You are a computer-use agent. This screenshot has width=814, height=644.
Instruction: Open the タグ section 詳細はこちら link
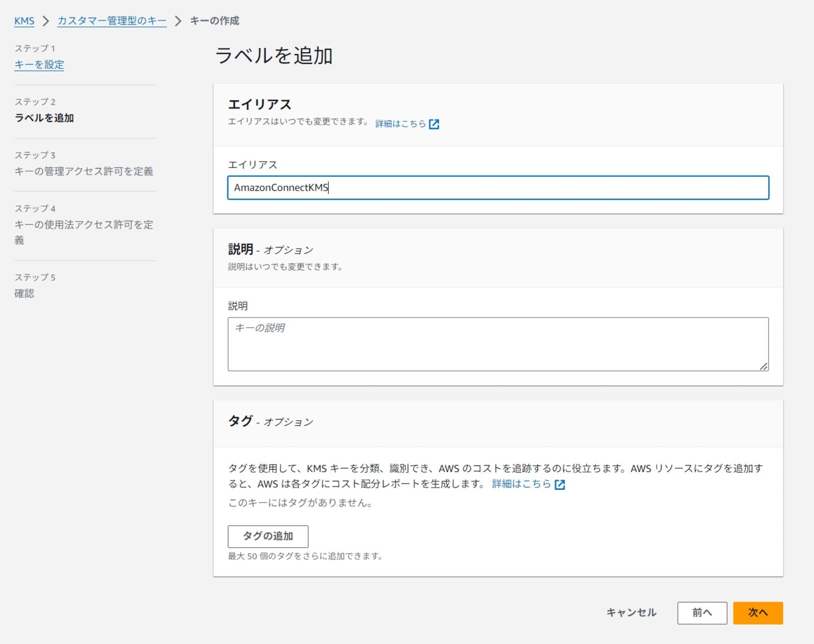click(521, 484)
